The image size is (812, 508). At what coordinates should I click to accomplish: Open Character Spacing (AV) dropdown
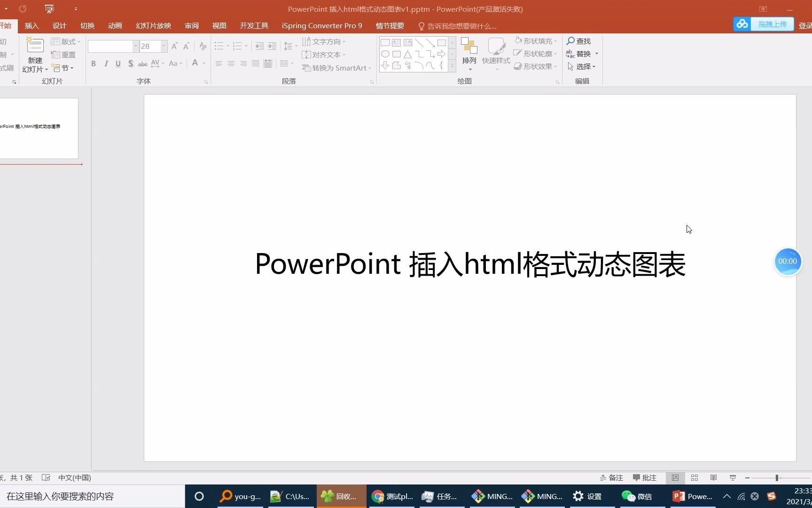tap(157, 63)
